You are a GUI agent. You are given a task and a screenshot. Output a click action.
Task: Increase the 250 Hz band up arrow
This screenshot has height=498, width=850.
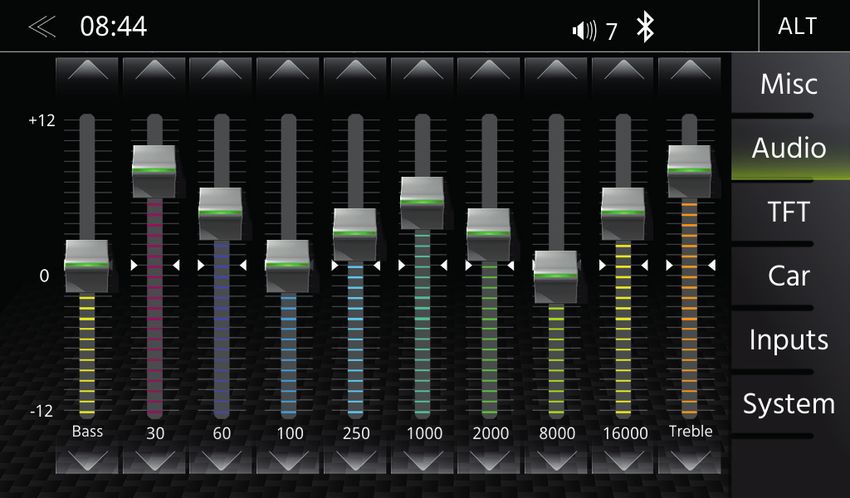pyautogui.click(x=355, y=71)
